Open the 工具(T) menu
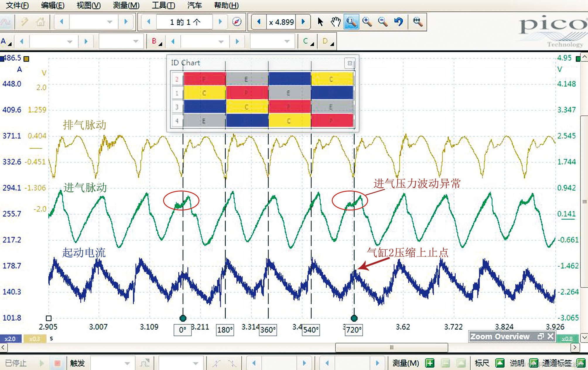Screen dimensions: 588x370 pyautogui.click(x=163, y=5)
